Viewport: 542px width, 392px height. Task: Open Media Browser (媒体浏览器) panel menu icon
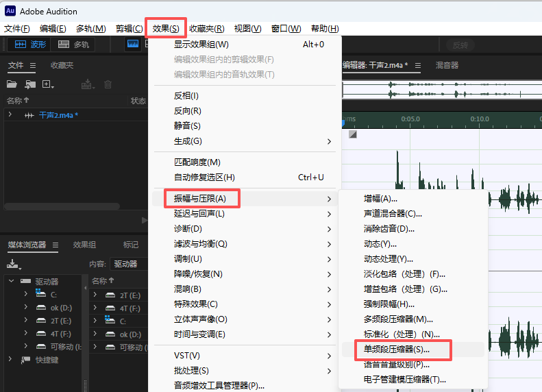56,245
